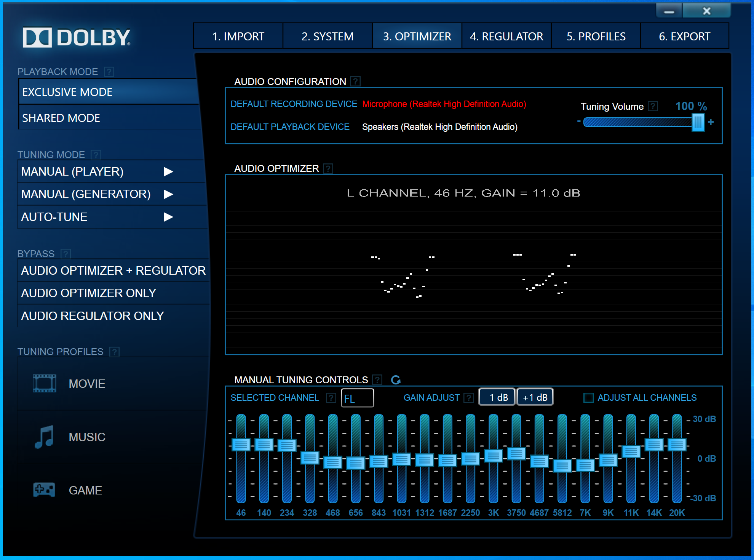Click the 14K band slider handle

(x=654, y=445)
